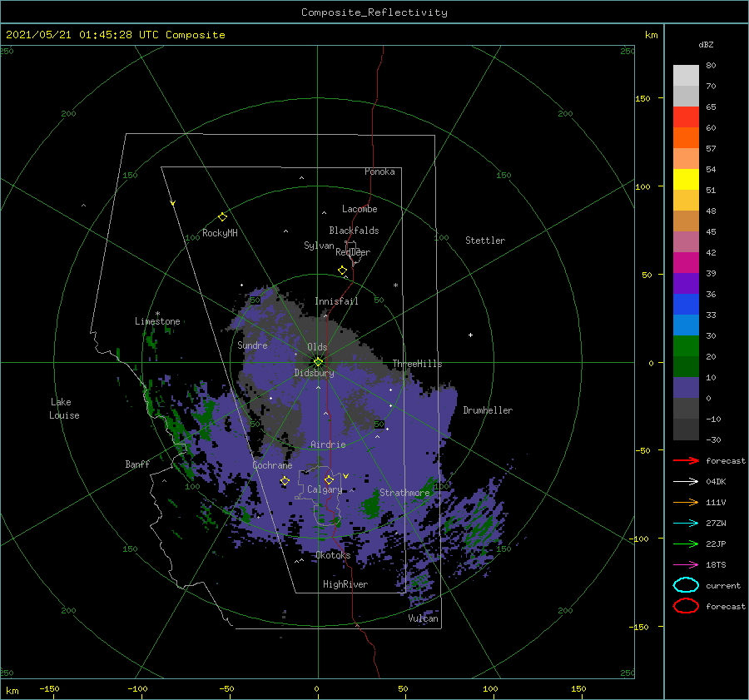Click the Banff town label
Screen dimensions: 749x700
pos(137,464)
